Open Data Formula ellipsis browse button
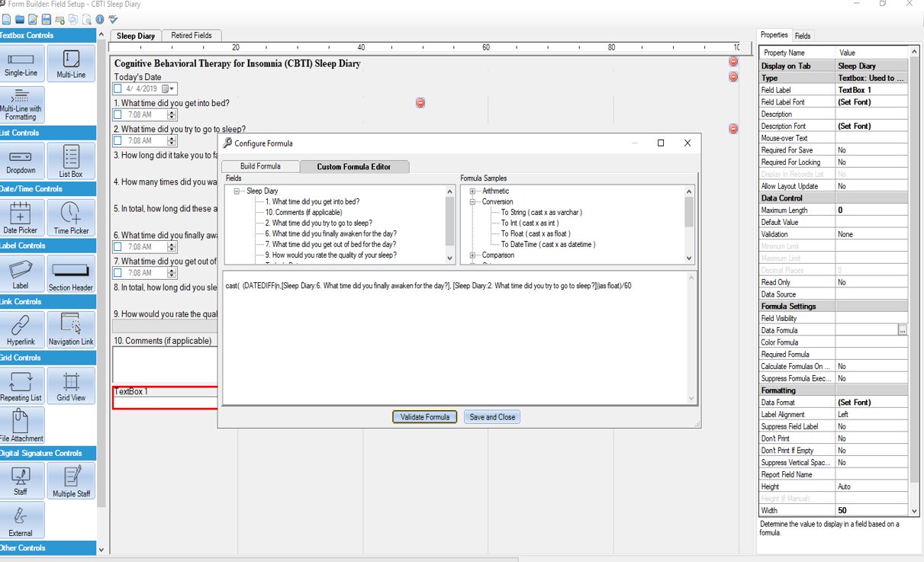This screenshot has height=562, width=924. [x=903, y=330]
